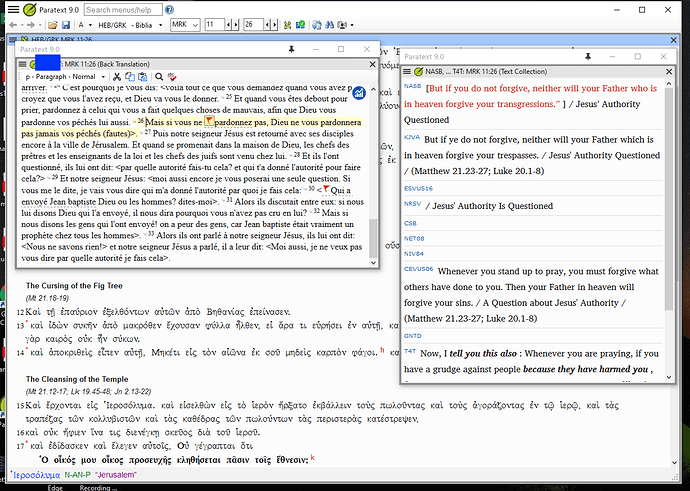Screen dimensions: 690x491
Task: Go to the next verse
Action: (275, 25)
